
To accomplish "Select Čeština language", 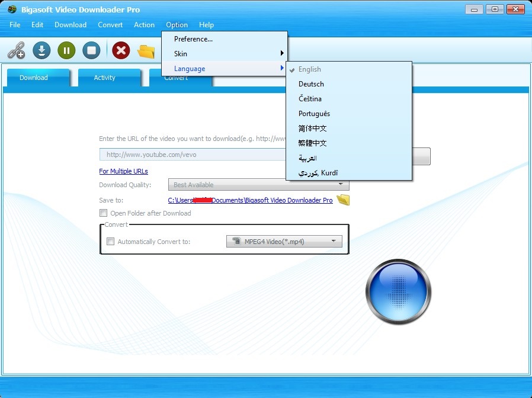I will coord(349,99).
